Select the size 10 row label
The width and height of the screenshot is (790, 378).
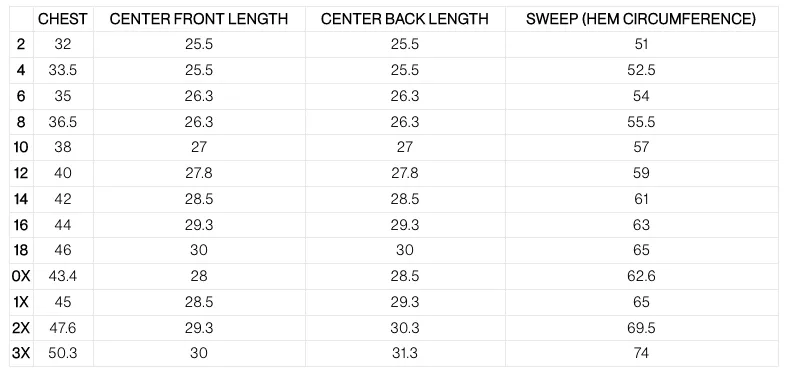21,147
